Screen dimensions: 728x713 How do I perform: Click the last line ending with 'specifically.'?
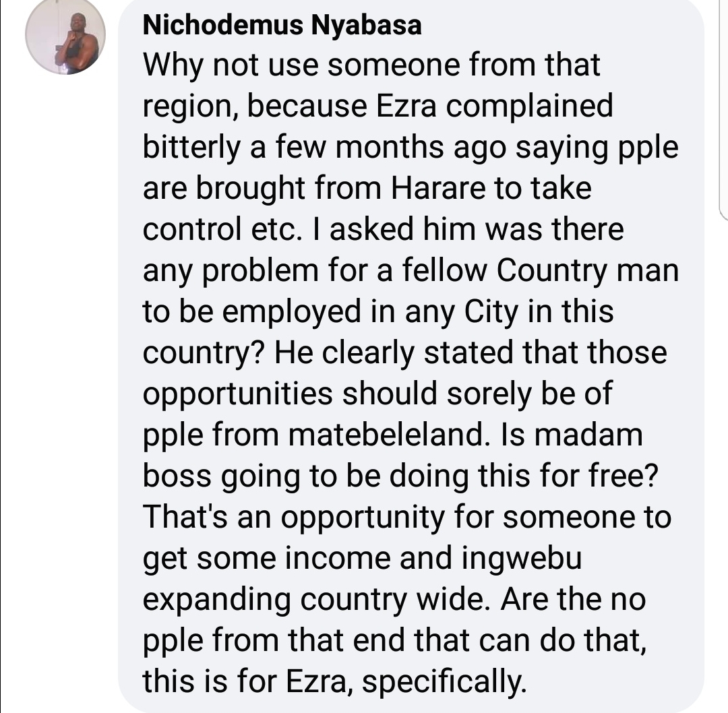click(x=332, y=682)
